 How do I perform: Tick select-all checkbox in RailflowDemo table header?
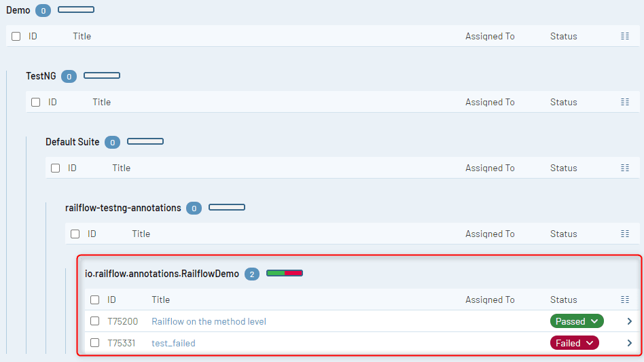[x=95, y=300]
